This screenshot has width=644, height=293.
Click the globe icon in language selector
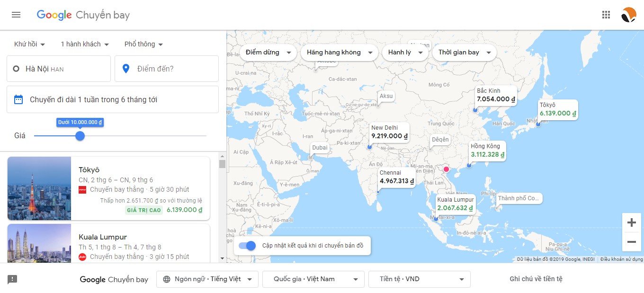166,279
